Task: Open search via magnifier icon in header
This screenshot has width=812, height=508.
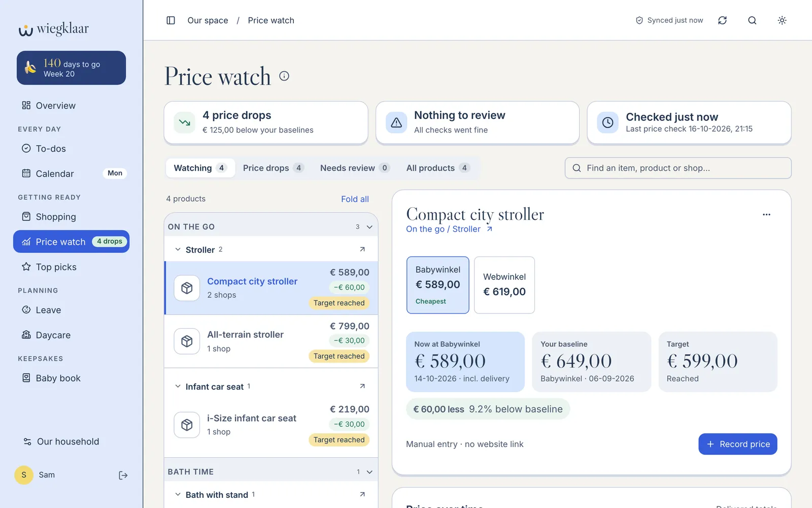Action: (752, 20)
